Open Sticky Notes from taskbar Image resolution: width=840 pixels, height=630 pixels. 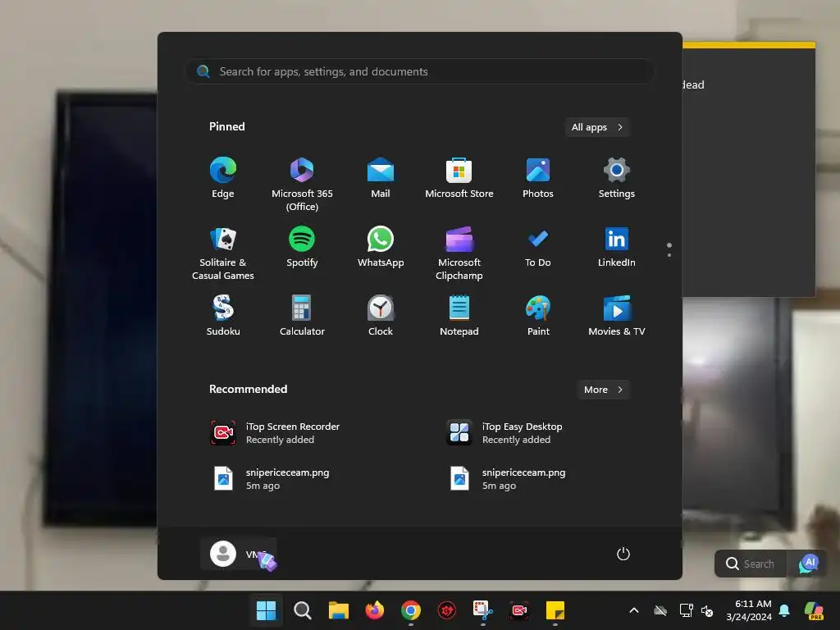tap(555, 610)
